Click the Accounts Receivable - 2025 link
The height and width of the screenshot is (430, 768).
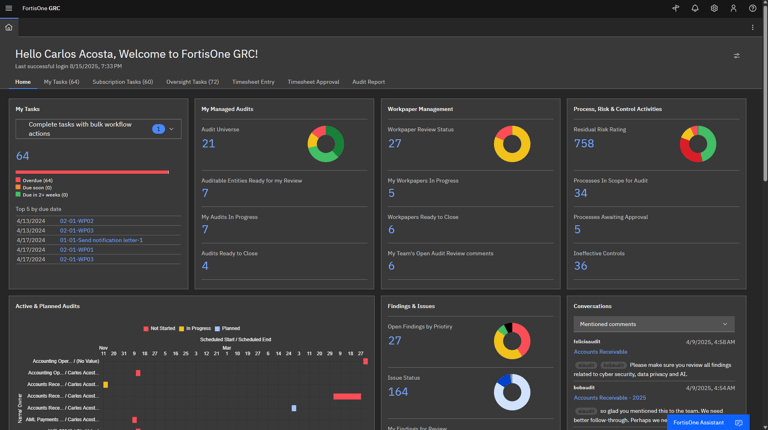point(610,398)
